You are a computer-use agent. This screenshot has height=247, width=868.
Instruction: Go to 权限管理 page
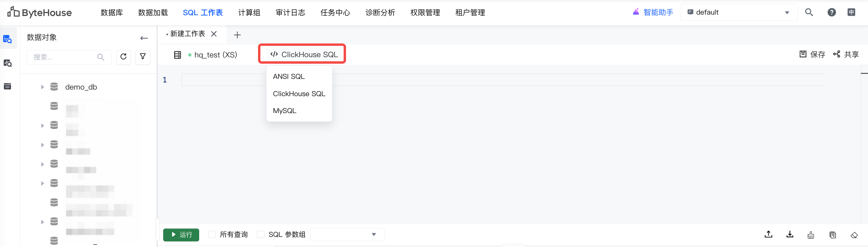click(x=425, y=12)
